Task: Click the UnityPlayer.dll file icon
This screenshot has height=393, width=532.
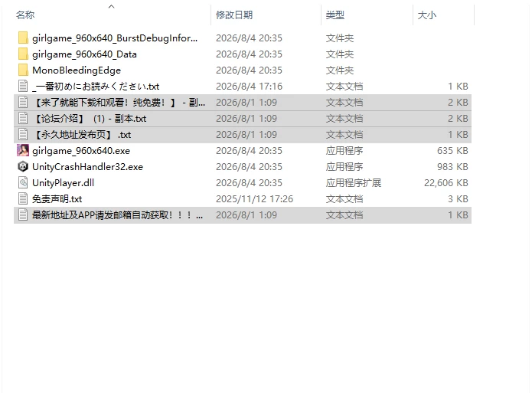Action: tap(23, 183)
